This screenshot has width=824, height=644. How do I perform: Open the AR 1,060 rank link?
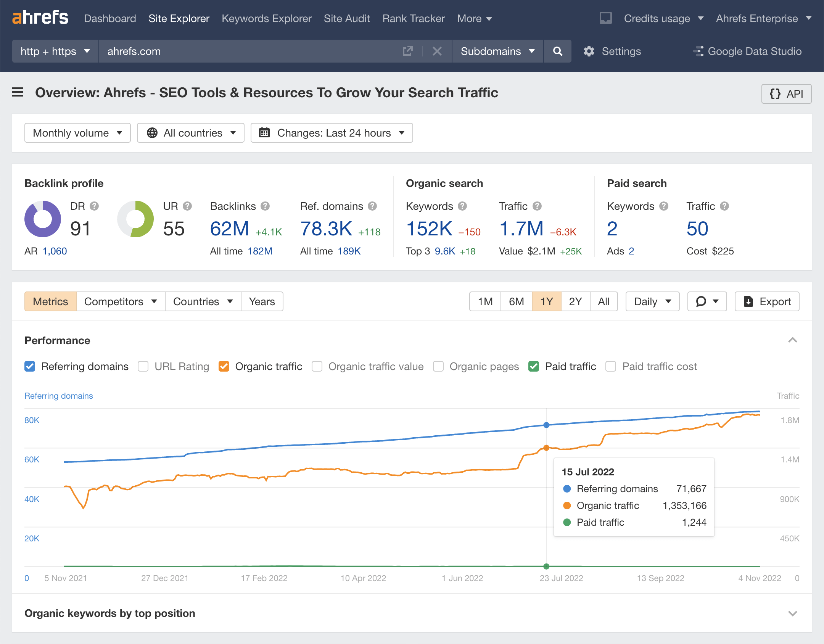pos(54,251)
